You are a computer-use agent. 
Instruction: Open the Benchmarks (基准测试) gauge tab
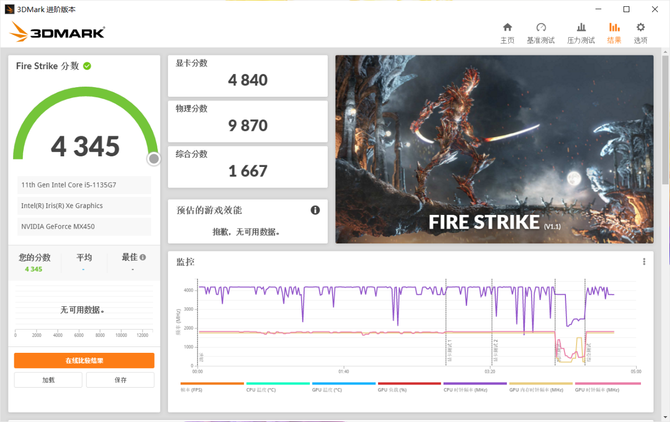coord(541,33)
